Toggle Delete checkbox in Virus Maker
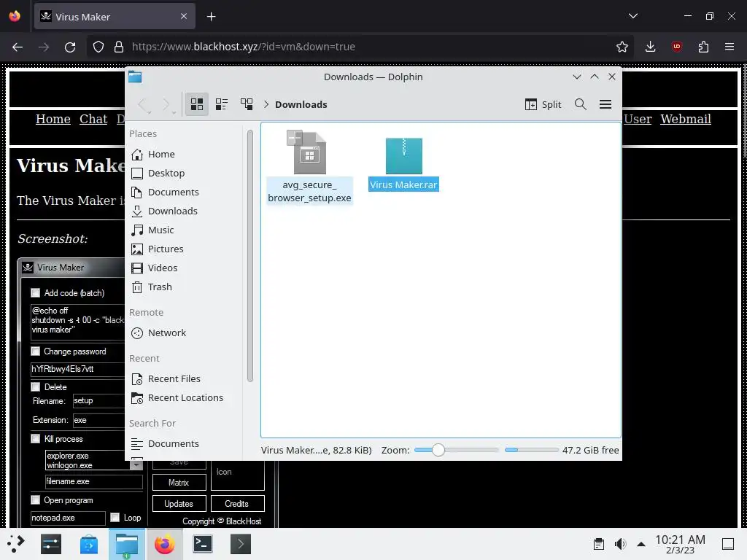Screen dimensions: 747x560 coord(35,386)
